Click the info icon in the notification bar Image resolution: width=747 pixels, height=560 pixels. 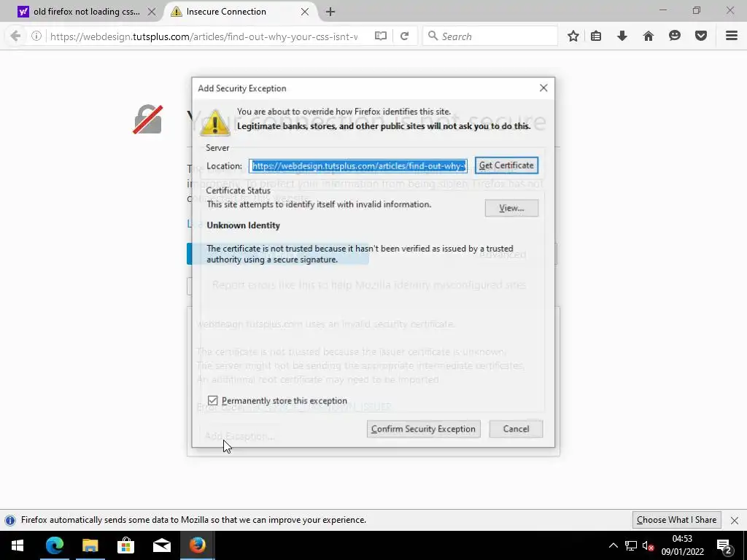10,520
